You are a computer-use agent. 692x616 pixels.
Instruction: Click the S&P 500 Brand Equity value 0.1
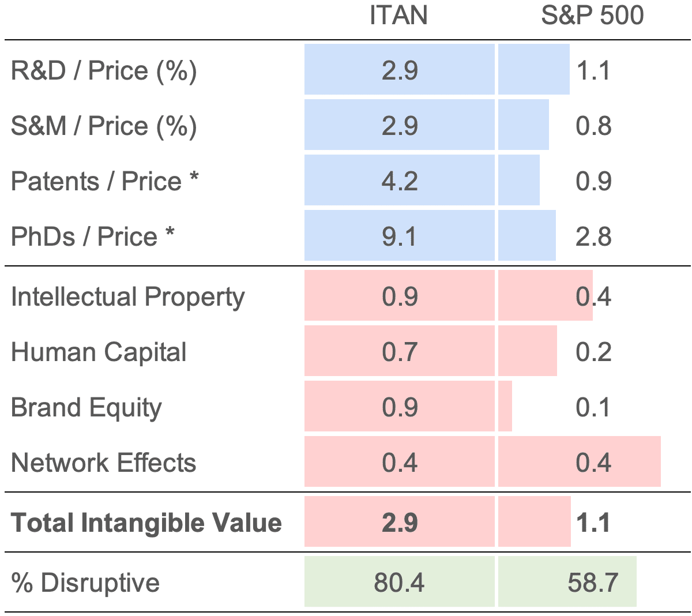pyautogui.click(x=593, y=408)
